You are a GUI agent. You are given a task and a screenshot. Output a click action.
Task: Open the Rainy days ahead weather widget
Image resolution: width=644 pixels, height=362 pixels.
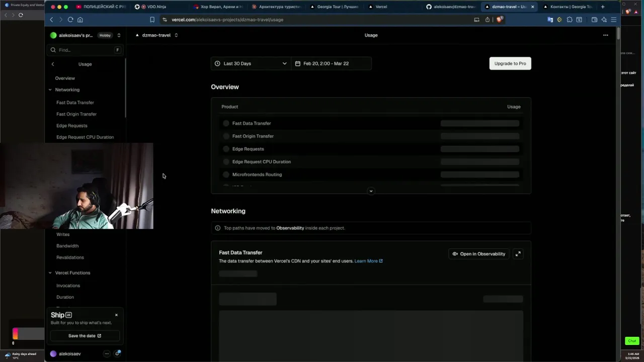(21, 355)
